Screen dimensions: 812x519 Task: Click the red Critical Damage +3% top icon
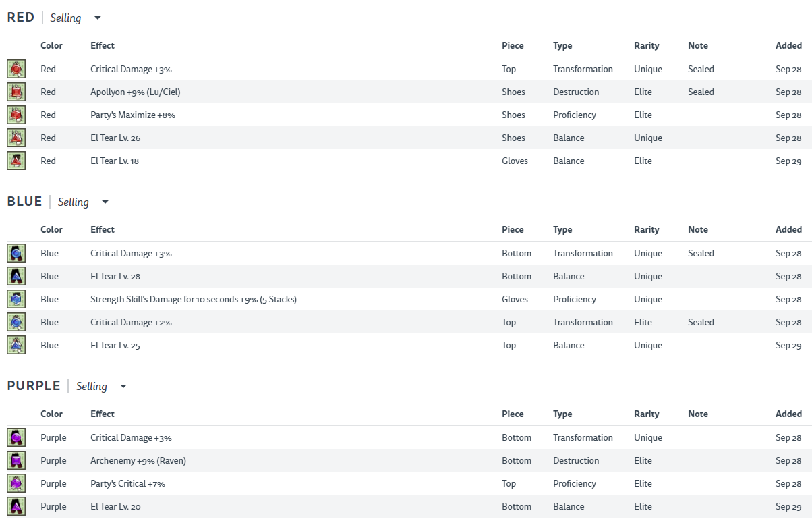16,69
